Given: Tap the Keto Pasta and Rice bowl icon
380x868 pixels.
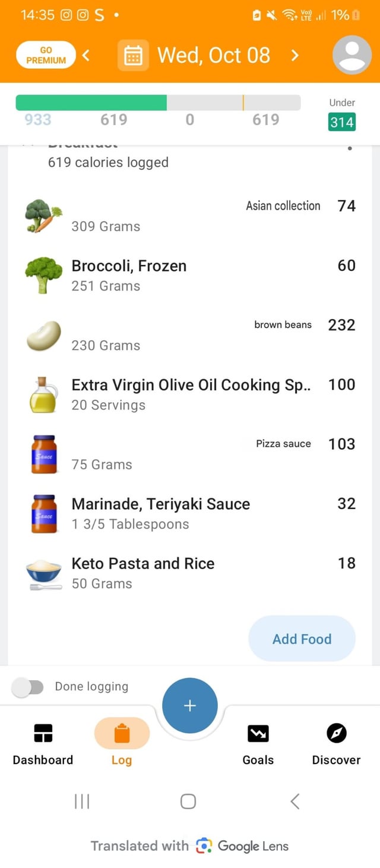Looking at the screenshot, I should [x=43, y=574].
